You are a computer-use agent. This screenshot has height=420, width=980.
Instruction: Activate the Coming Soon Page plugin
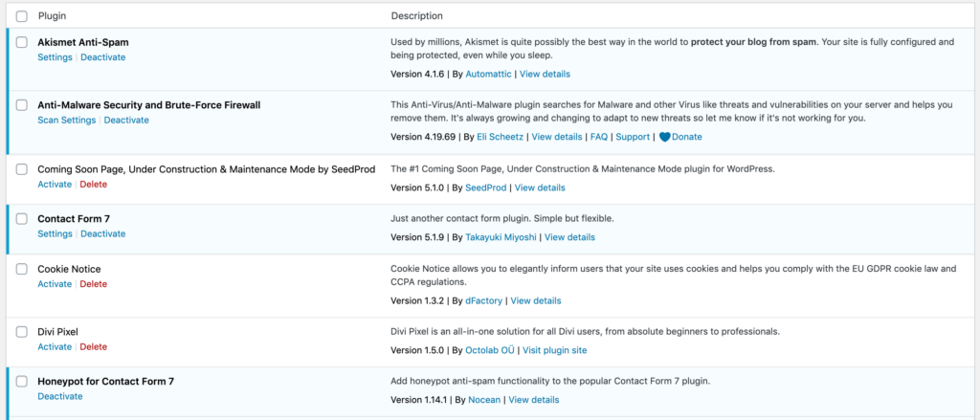point(55,185)
